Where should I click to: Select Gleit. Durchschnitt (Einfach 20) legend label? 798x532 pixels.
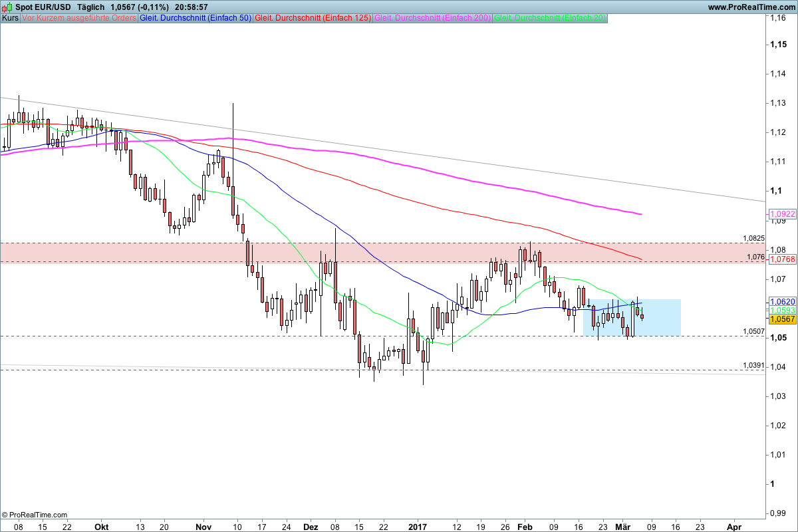point(551,19)
